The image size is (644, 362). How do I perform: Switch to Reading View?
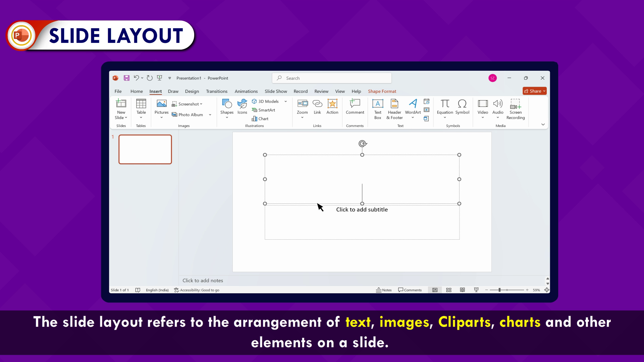[462, 290]
